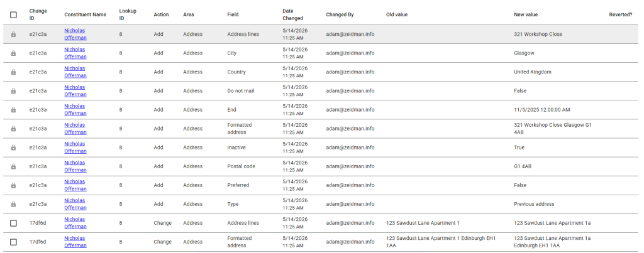Click lock icon on Previous address Type row
This screenshot has width=644, height=253.
13,204
